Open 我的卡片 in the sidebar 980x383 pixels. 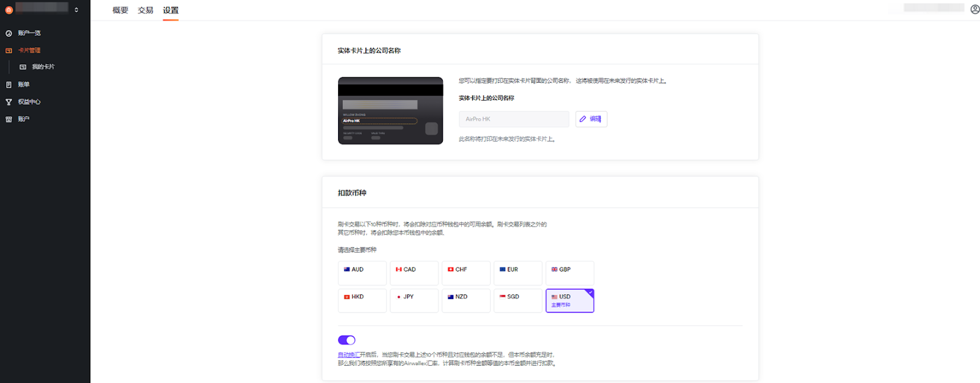tap(43, 67)
